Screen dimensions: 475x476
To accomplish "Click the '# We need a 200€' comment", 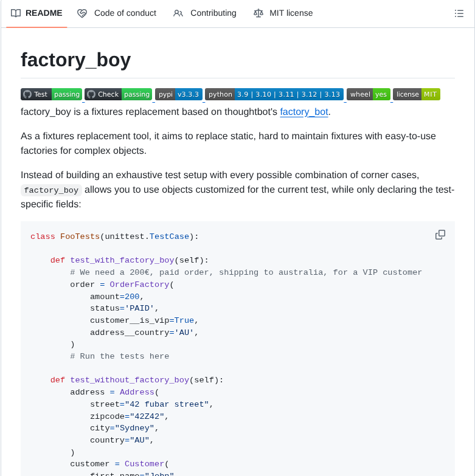I will pos(246,272).
